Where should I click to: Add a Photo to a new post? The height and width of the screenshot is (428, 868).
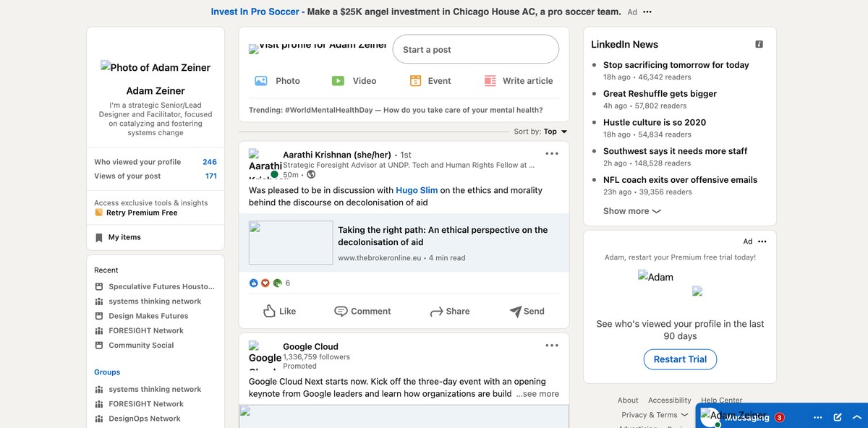(278, 81)
